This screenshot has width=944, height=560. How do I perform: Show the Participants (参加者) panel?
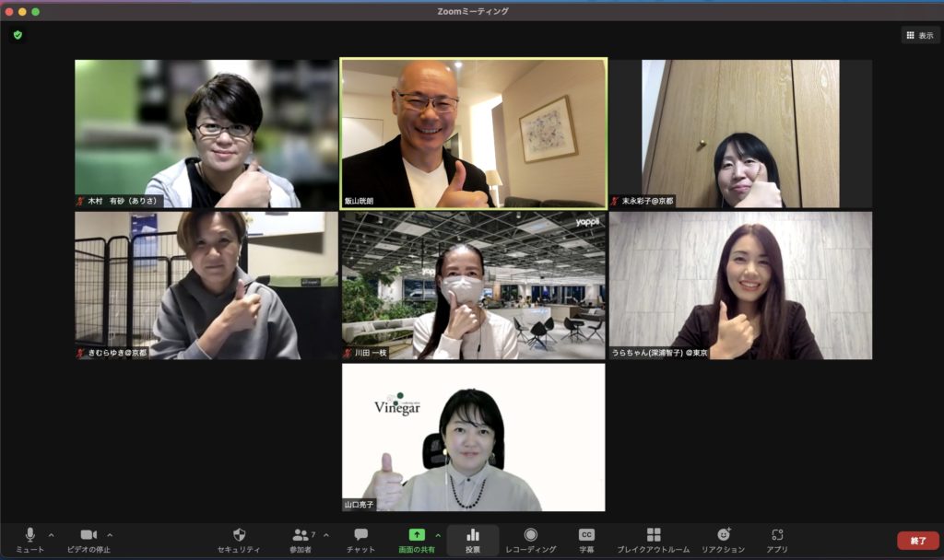(301, 539)
